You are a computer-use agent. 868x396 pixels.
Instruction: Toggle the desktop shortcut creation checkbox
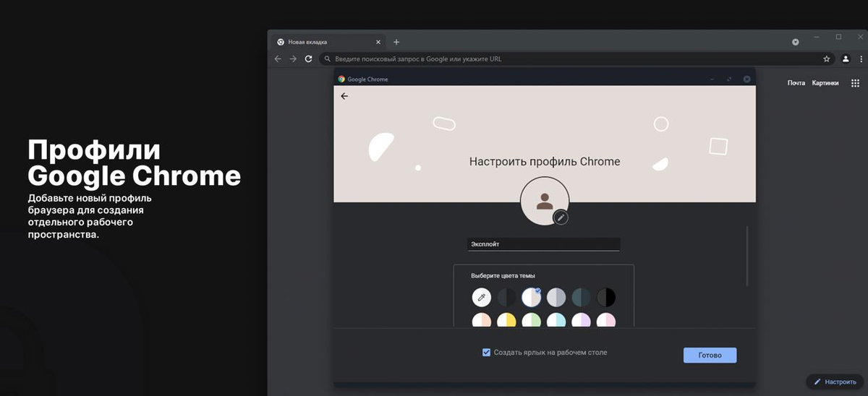tap(487, 353)
